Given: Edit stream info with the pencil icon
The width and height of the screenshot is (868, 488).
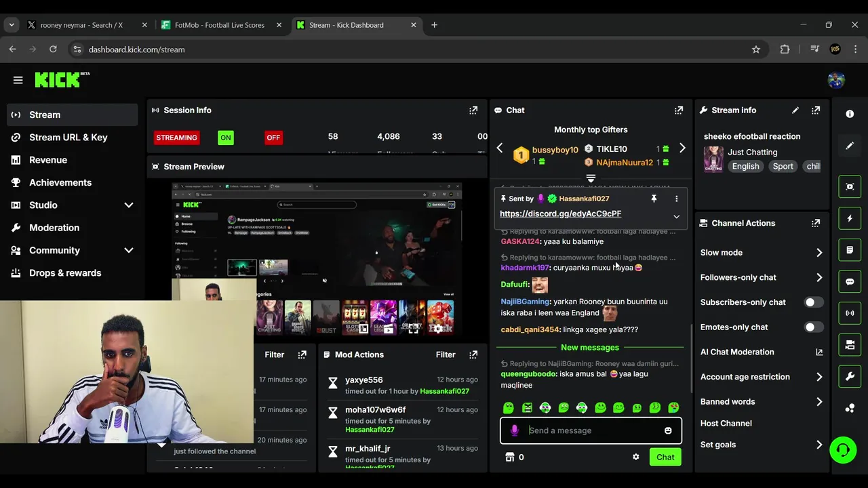Looking at the screenshot, I should click(x=795, y=110).
